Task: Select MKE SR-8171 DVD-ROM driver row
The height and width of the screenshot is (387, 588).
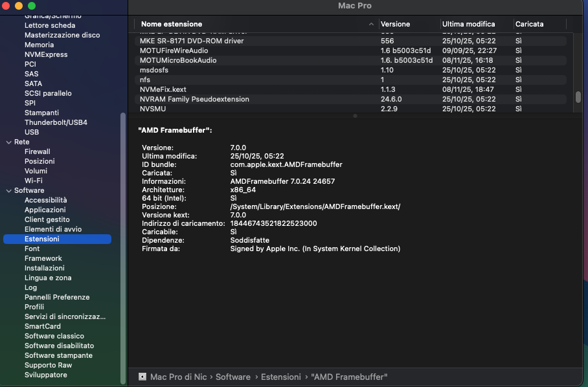Action: point(350,41)
